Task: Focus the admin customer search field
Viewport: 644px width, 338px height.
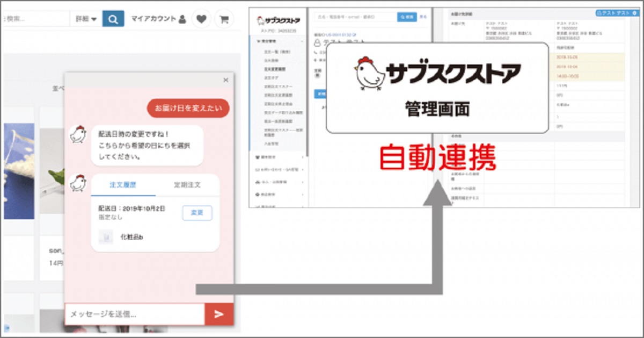Action: click(355, 17)
